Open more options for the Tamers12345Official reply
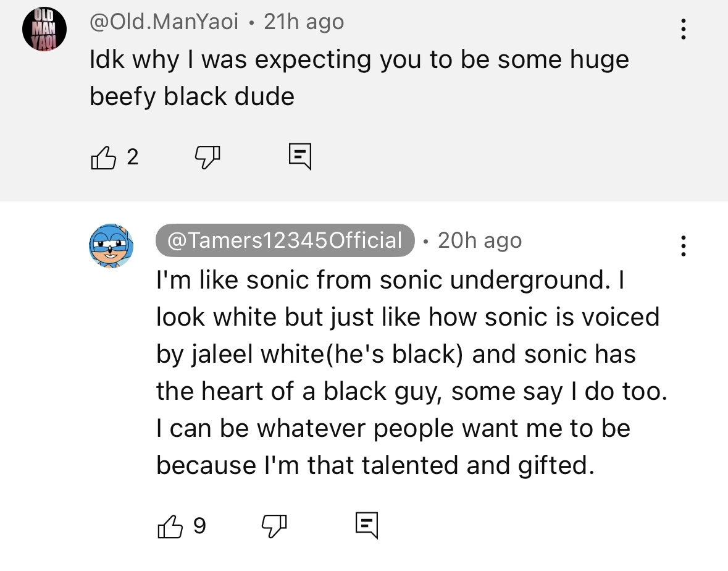Screen dimensions: 728x571 click(x=683, y=245)
